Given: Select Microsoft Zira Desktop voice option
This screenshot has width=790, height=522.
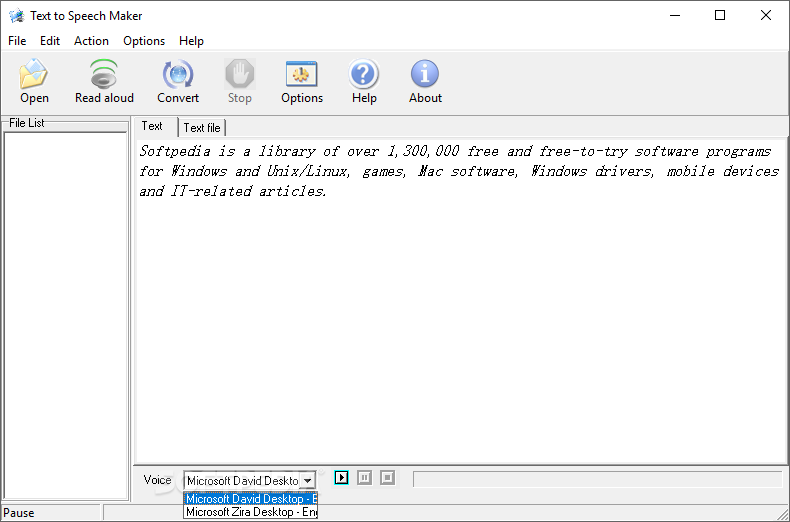Looking at the screenshot, I should [251, 512].
